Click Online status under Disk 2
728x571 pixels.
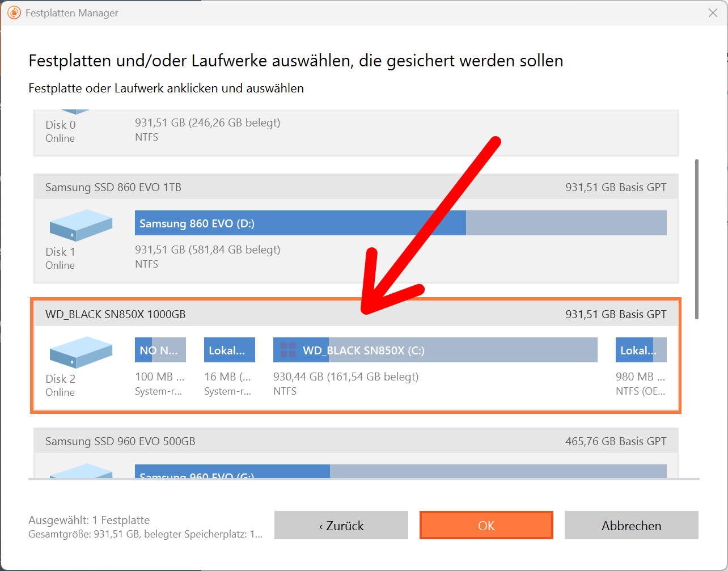60,392
